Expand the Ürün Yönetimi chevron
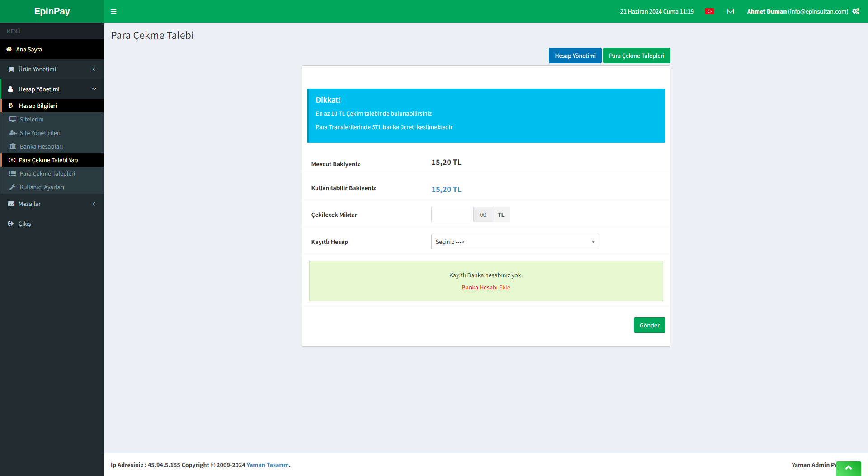The height and width of the screenshot is (476, 868). pos(94,69)
